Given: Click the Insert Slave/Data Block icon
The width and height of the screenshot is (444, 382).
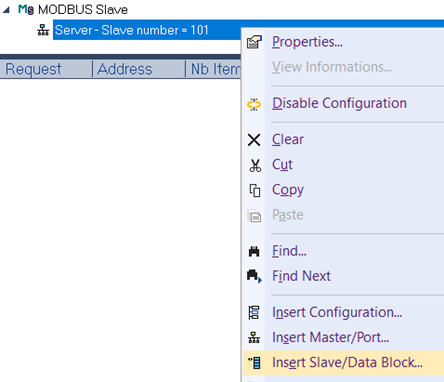Looking at the screenshot, I should coord(255,363).
